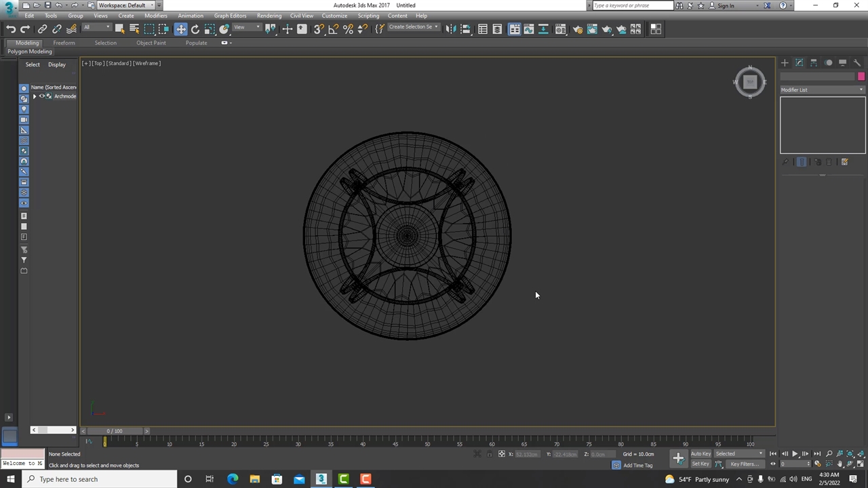
Task: Toggle visibility eye of Archmodel object
Action: (x=42, y=96)
